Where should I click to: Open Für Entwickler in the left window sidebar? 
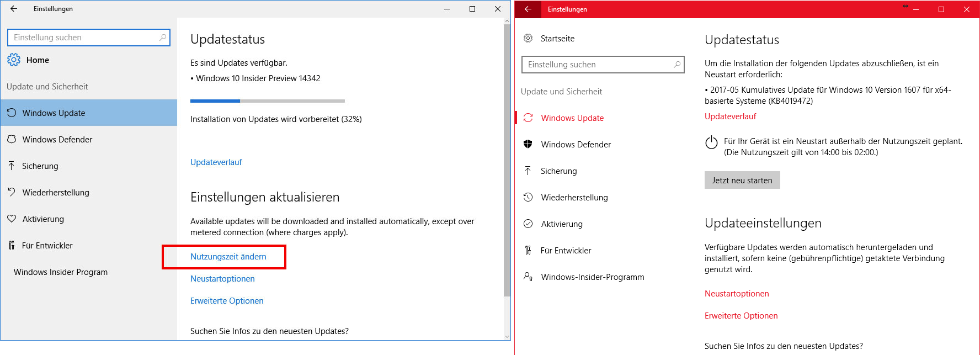pos(89,245)
